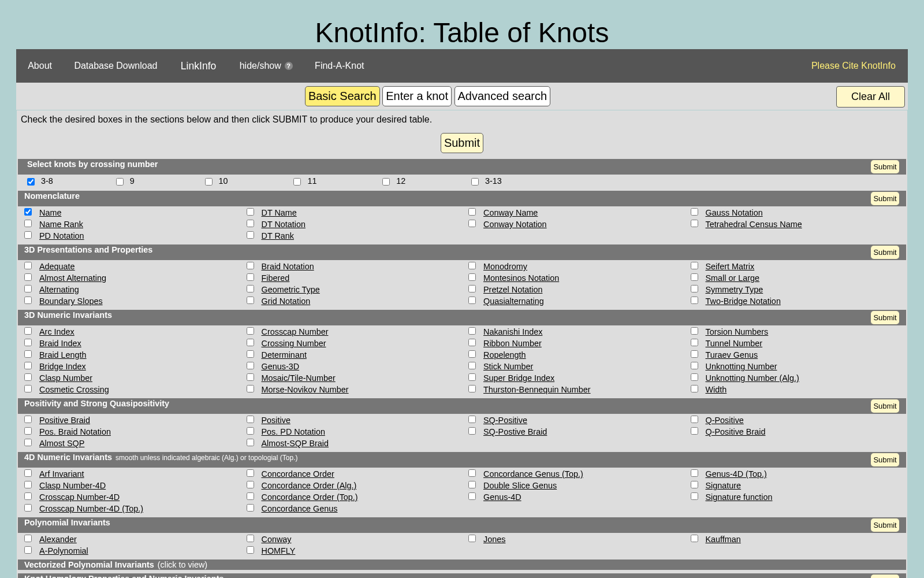Viewport: 924px width, 578px height.
Task: Open the Two-Bridge Notation link
Action: tap(743, 301)
